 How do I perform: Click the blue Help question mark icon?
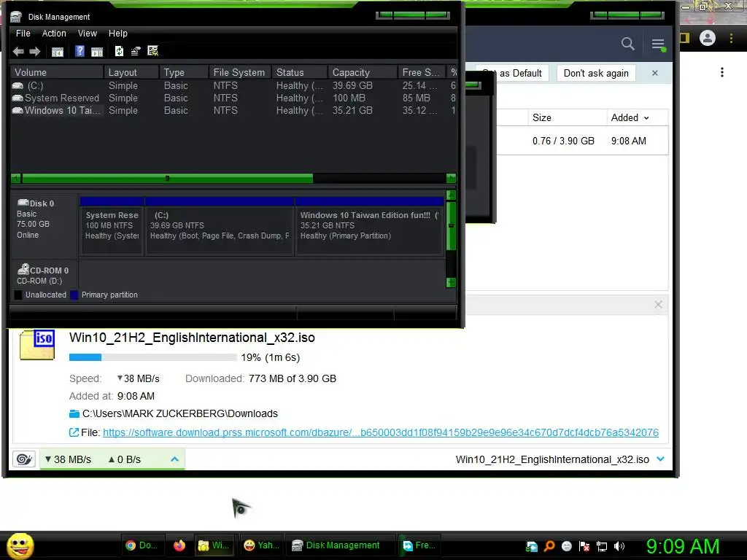coord(80,51)
